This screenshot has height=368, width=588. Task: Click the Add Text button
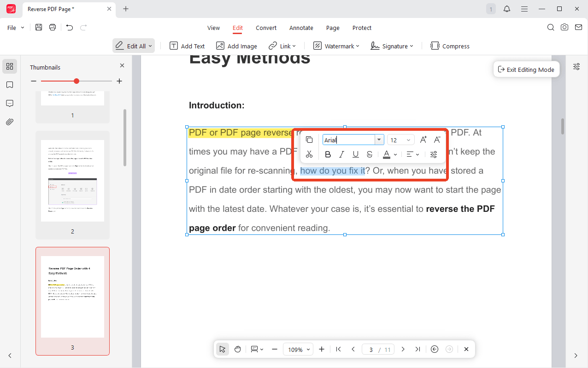coord(187,46)
